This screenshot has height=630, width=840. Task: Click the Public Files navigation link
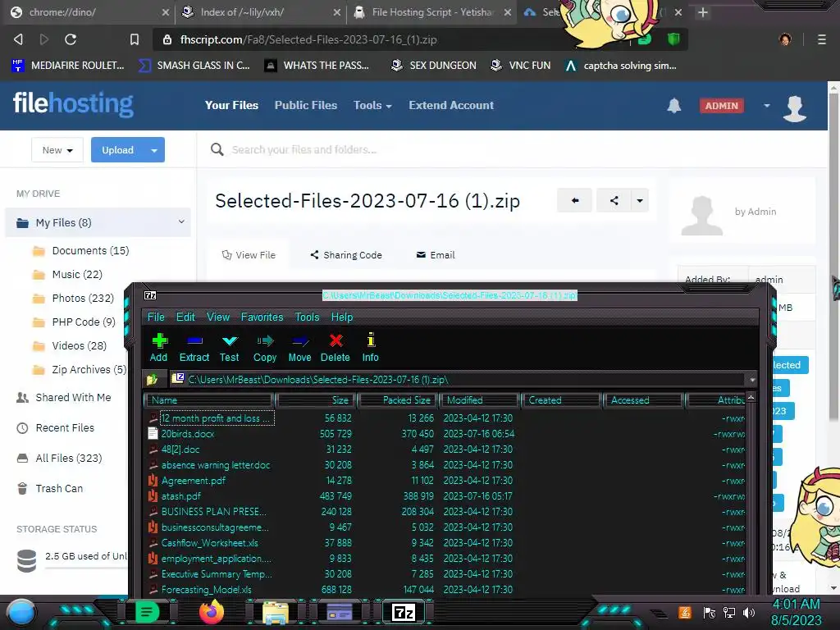tap(306, 106)
